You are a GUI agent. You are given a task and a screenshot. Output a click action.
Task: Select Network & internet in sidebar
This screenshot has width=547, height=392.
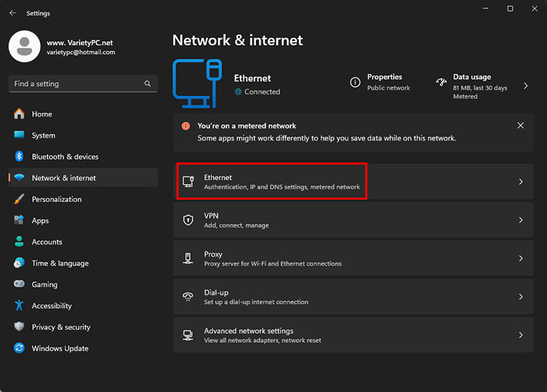83,178
